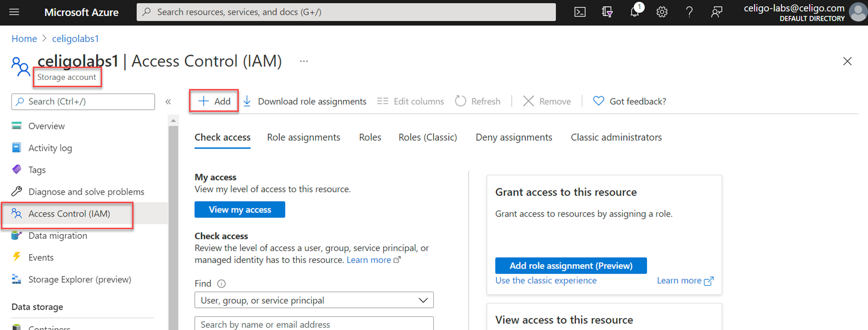Click Learn more link under Check access

(374, 260)
